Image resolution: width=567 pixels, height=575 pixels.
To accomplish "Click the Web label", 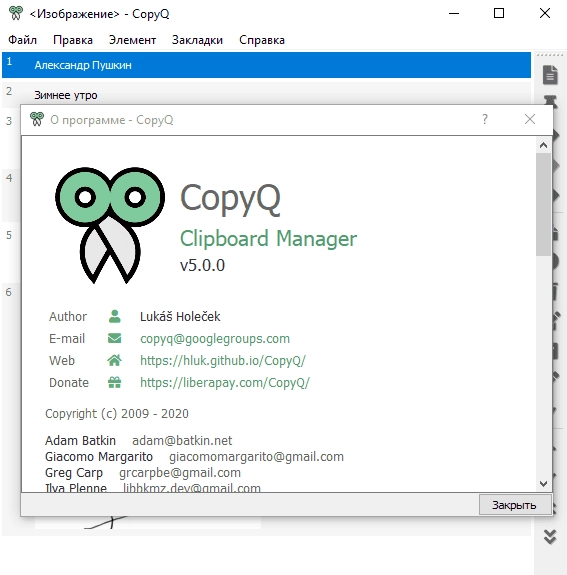I will [62, 360].
